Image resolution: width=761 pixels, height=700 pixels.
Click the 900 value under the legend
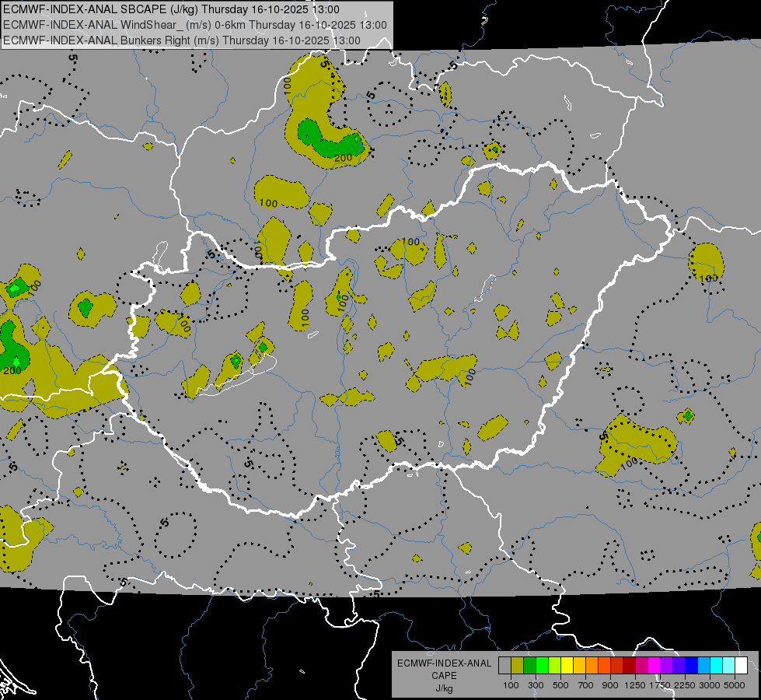click(x=610, y=685)
